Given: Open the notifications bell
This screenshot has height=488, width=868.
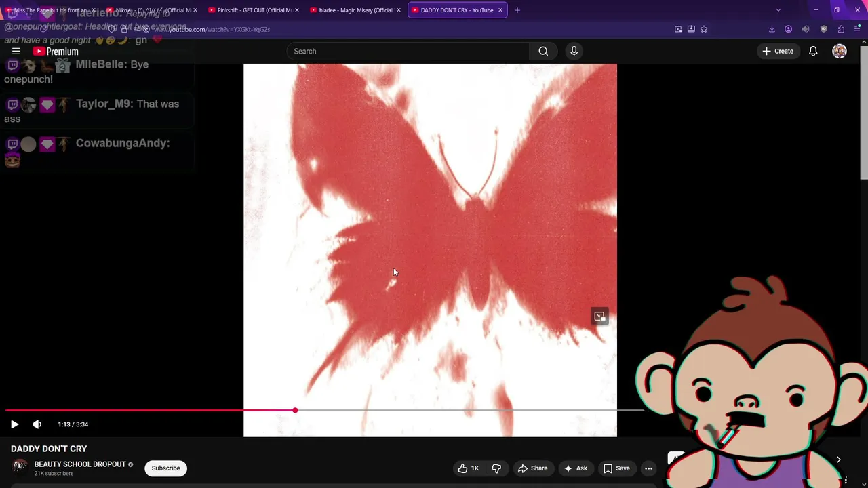Looking at the screenshot, I should click(813, 52).
